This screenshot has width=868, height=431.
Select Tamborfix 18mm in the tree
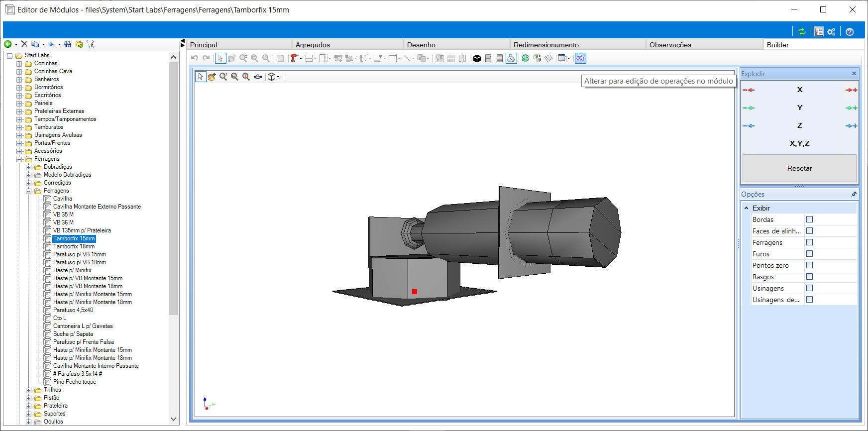pos(74,246)
